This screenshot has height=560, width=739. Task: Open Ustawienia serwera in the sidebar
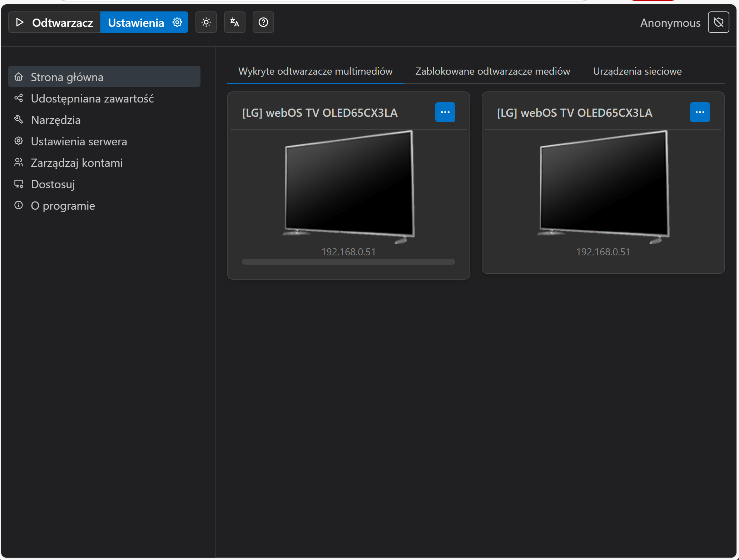coord(104,141)
